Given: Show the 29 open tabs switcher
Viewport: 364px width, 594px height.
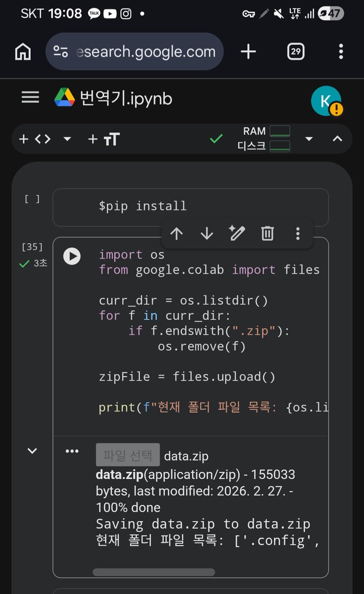Looking at the screenshot, I should pos(296,51).
